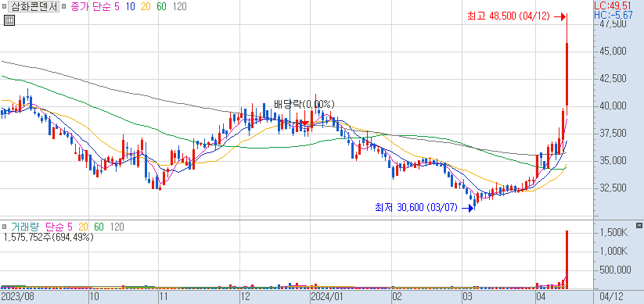Open the data table grid icon
The height and width of the screenshot is (304, 644).
click(9, 20)
